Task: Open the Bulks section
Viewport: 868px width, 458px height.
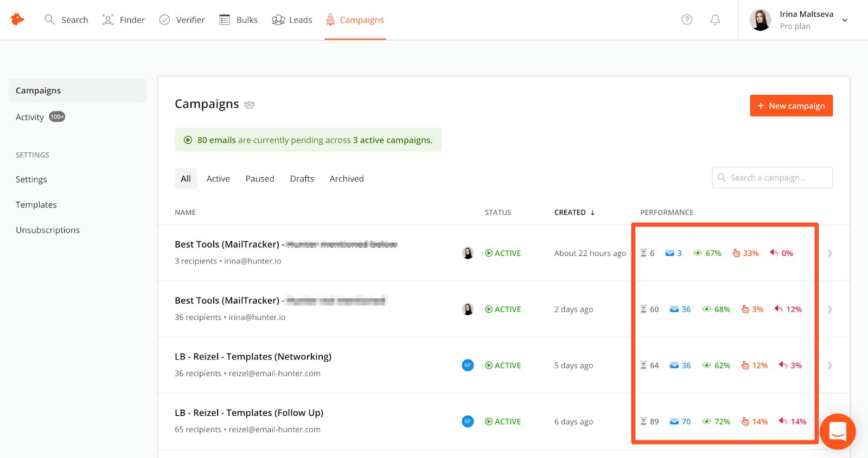Action: point(238,20)
